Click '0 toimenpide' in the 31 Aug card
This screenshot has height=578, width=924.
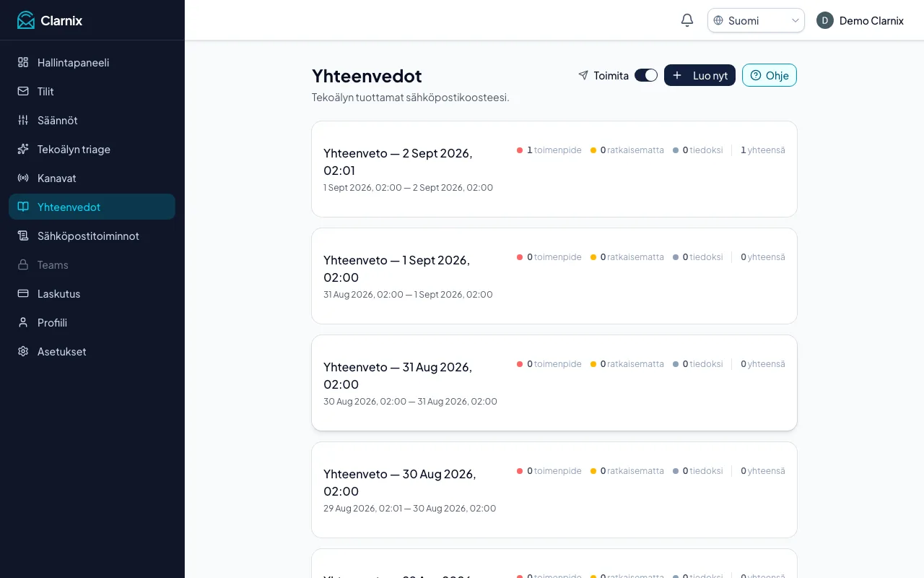point(549,364)
